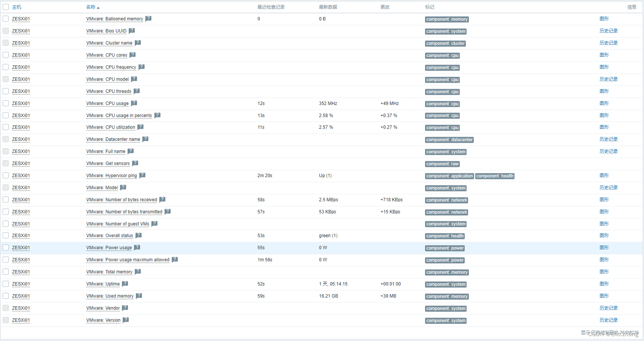644x341 pixels.
Task: Check the Hypervisor ping row checkbox
Action: coord(6,175)
